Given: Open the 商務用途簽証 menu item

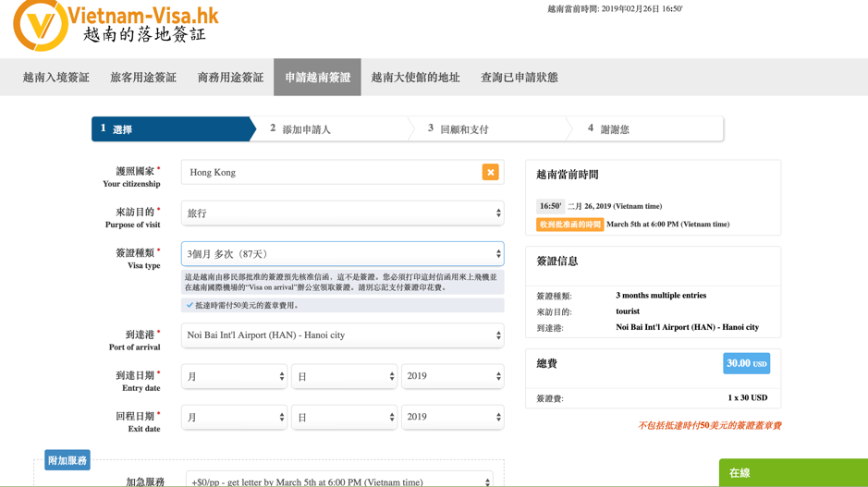Looking at the screenshot, I should click(x=230, y=78).
